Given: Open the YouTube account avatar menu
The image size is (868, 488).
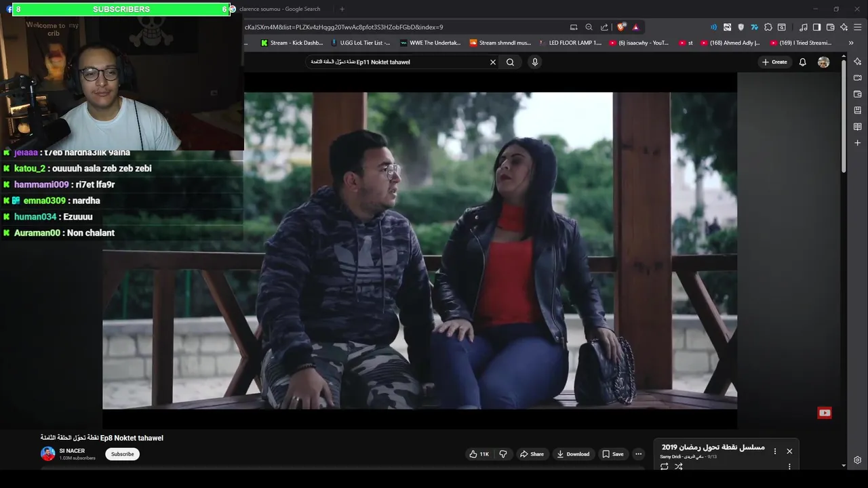Looking at the screenshot, I should [823, 62].
